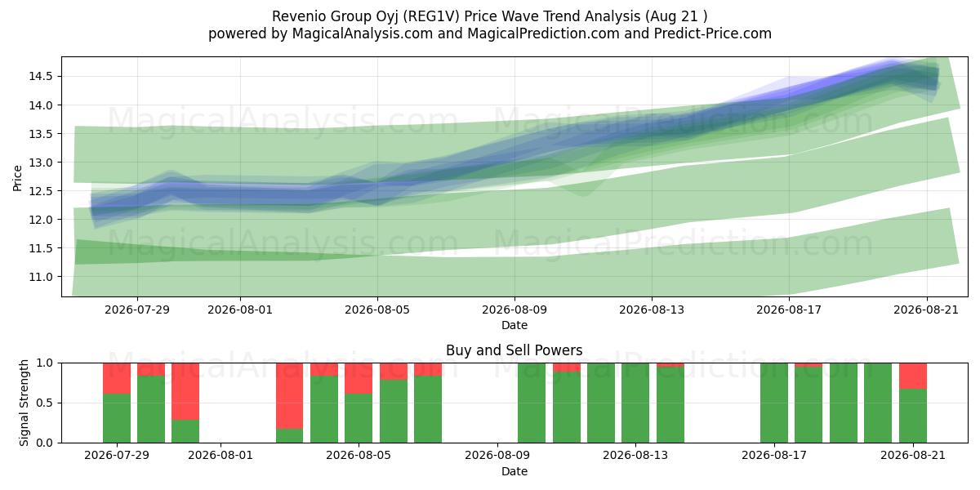
Task: Click the full green bar for 2026-08-17
Action: [774, 403]
